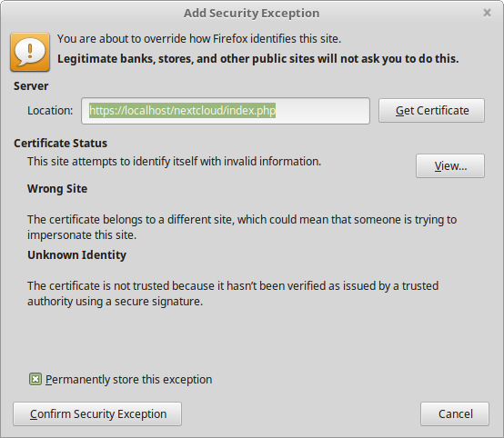
Task: Click the 'Location:' field label
Action: pos(50,111)
